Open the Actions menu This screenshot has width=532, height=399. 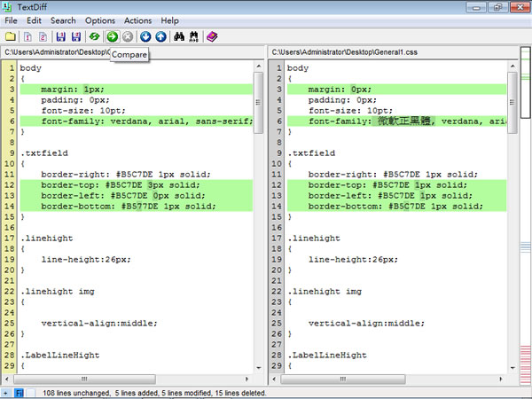137,20
